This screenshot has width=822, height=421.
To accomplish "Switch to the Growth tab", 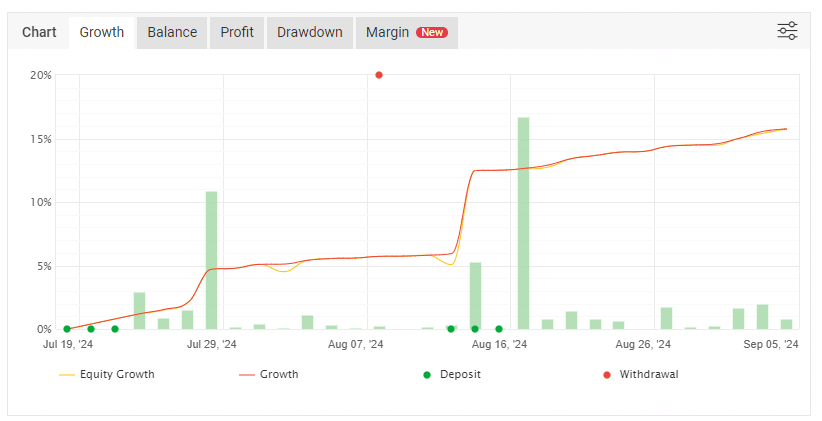I will [x=101, y=32].
